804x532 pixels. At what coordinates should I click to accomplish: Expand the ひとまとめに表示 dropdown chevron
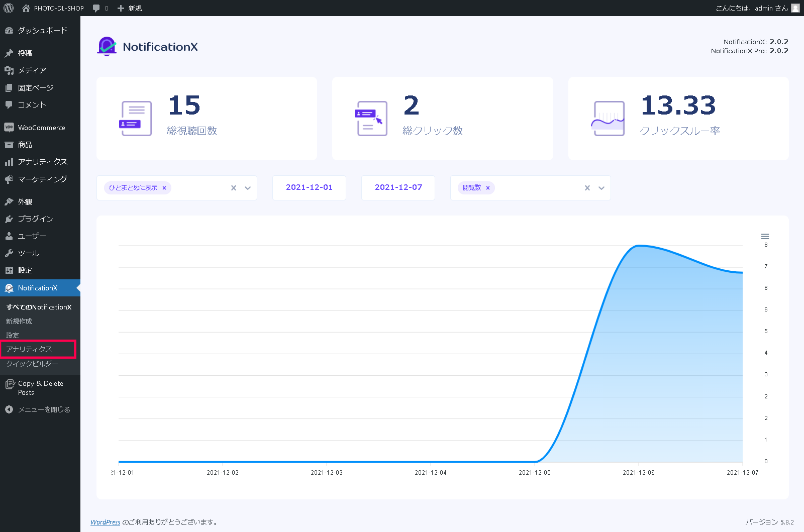pos(248,188)
